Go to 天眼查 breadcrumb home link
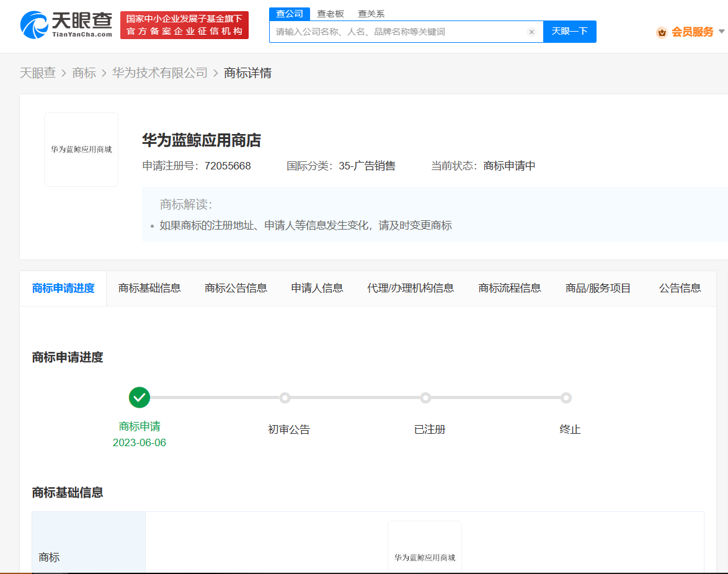The height and width of the screenshot is (574, 728). point(38,73)
